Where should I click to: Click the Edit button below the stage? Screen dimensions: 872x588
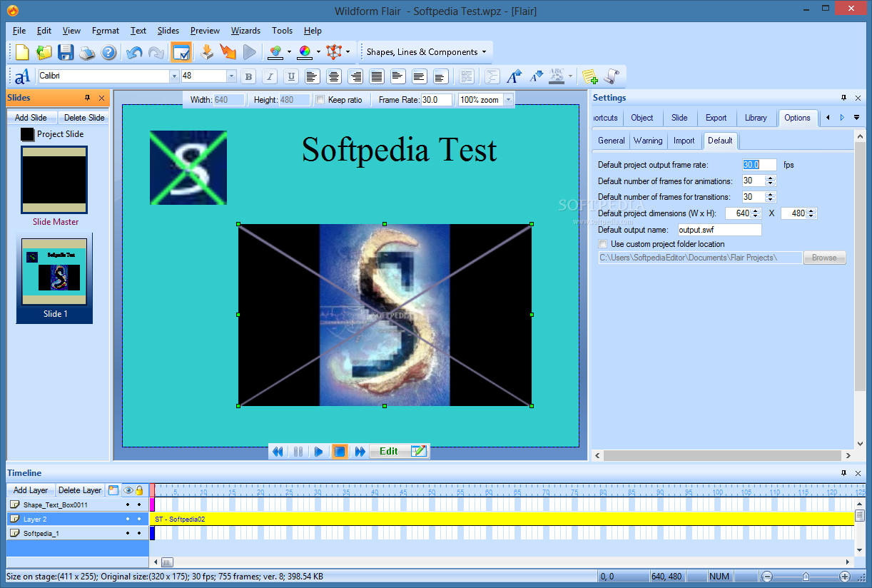coord(400,451)
